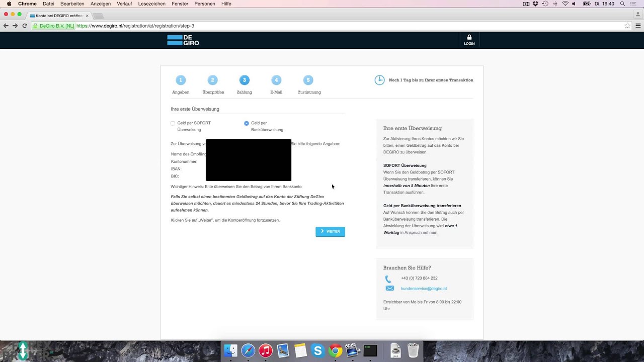Open Spotlight search magnifier
Screen dimensions: 644x362
(x=622, y=4)
